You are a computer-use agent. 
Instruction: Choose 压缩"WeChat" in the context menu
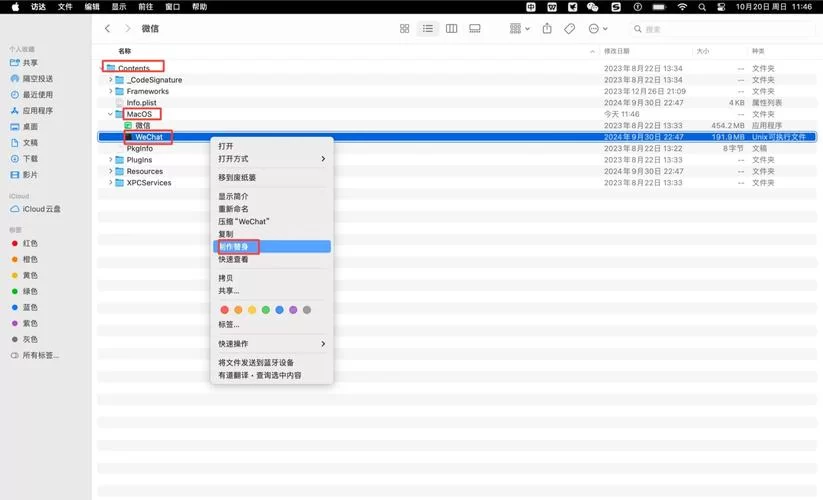point(272,221)
